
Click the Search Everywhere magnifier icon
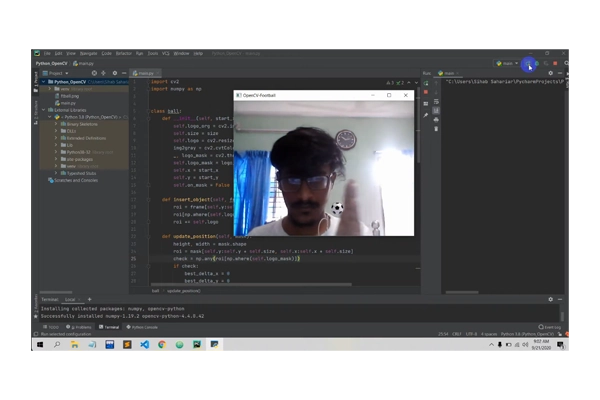point(566,63)
